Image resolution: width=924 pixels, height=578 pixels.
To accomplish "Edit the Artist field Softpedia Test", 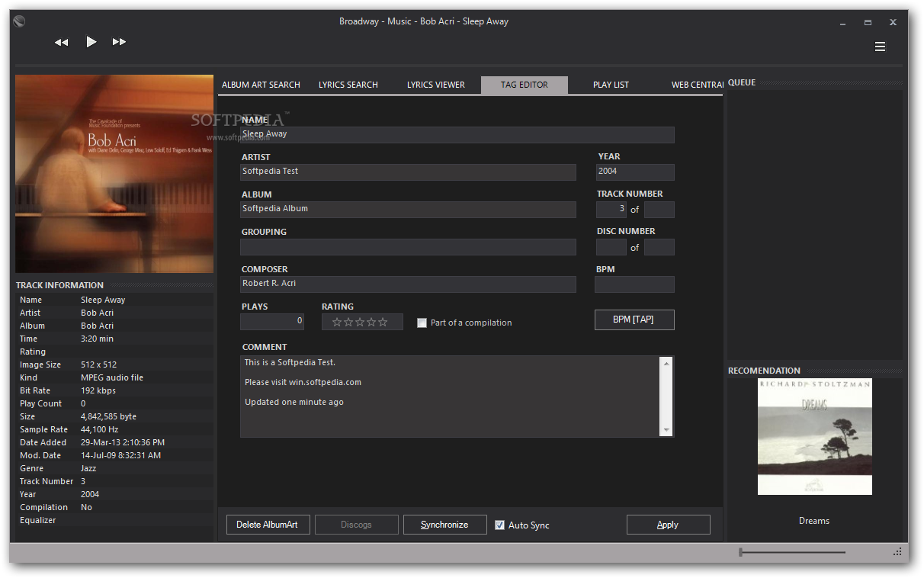I will coord(408,172).
